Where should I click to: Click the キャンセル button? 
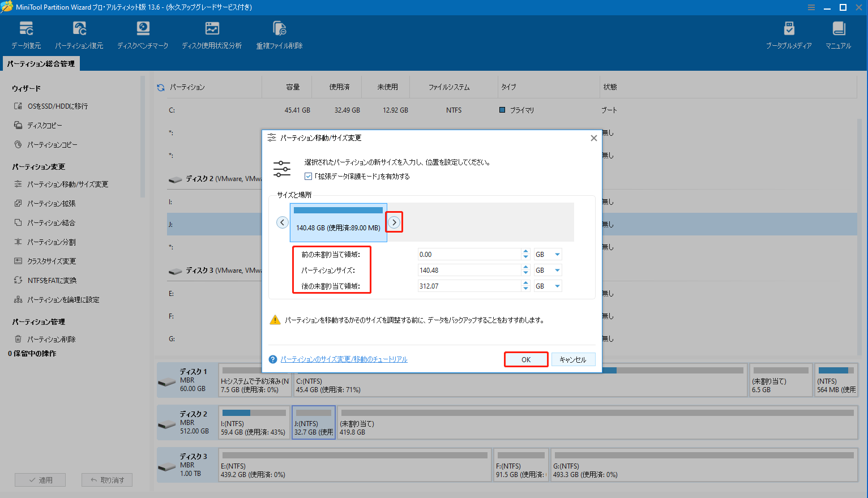click(573, 360)
